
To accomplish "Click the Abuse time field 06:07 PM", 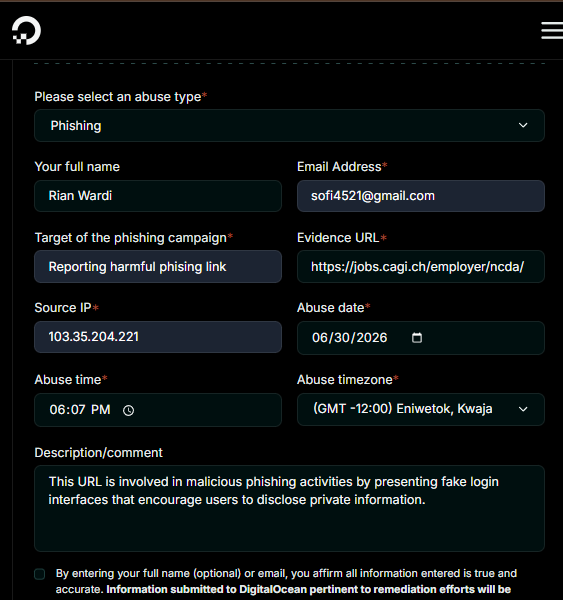I will click(158, 410).
